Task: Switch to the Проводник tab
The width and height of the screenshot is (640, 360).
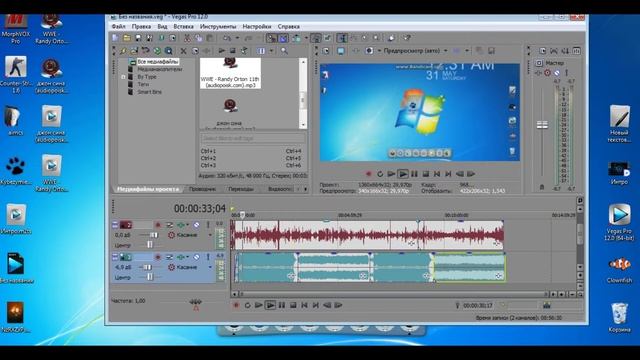Action: (x=202, y=189)
